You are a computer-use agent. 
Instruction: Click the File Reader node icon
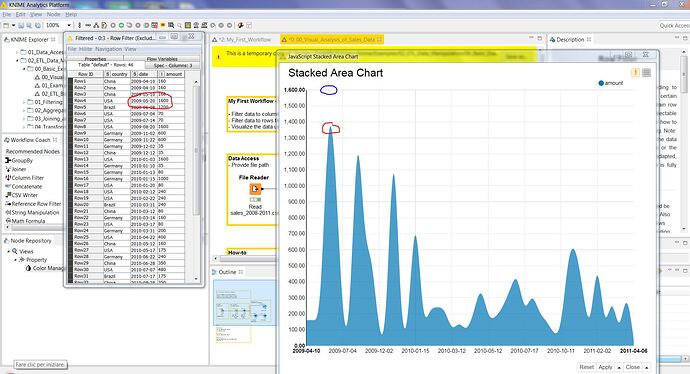pos(255,189)
